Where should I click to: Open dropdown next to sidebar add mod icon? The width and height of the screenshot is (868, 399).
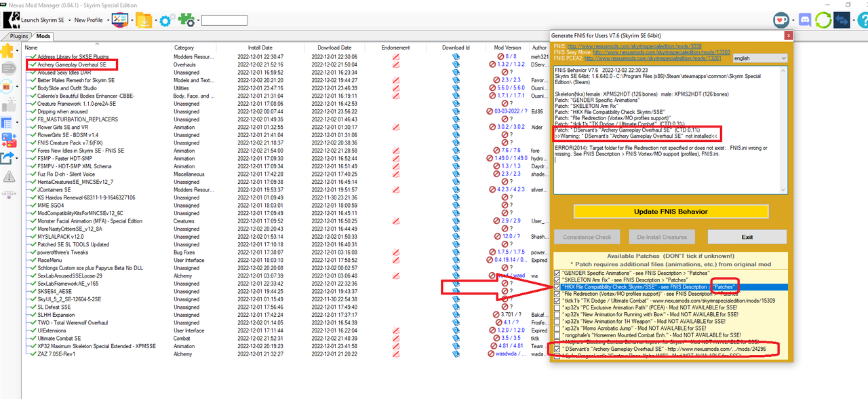coord(18,51)
